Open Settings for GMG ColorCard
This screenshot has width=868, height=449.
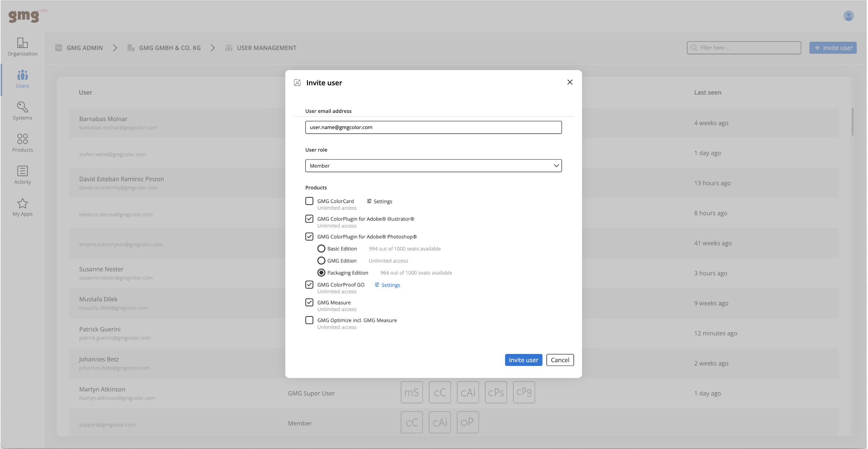click(380, 201)
